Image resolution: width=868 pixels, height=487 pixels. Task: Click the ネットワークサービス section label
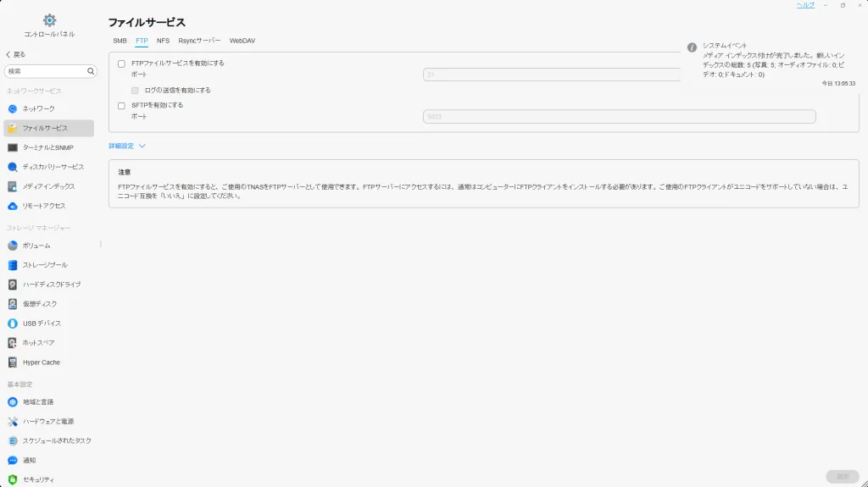tap(34, 91)
